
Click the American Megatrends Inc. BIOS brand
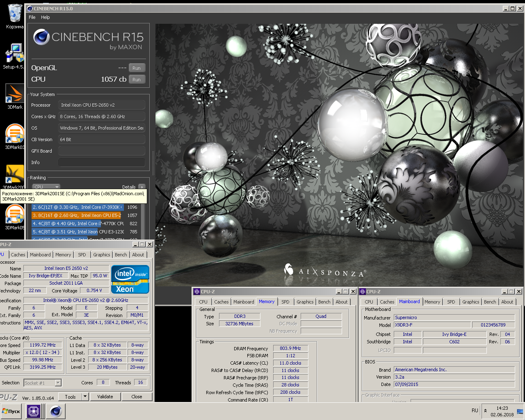tap(454, 370)
